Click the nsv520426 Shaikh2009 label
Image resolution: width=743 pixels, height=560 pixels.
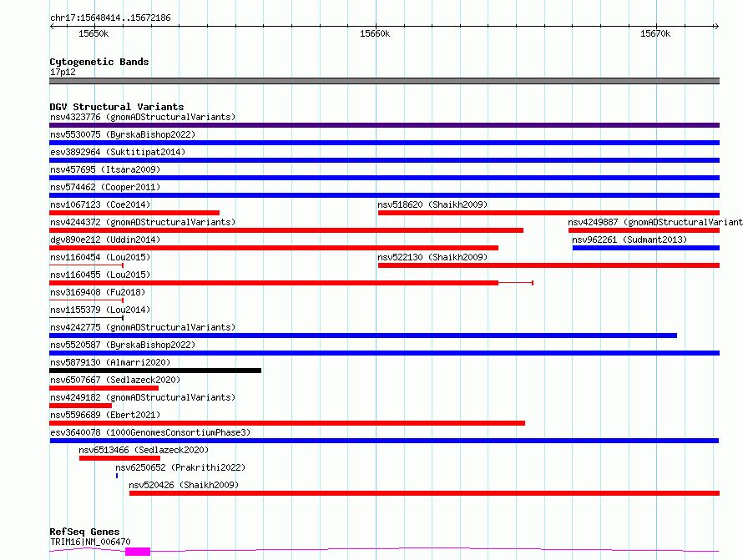pyautogui.click(x=184, y=485)
